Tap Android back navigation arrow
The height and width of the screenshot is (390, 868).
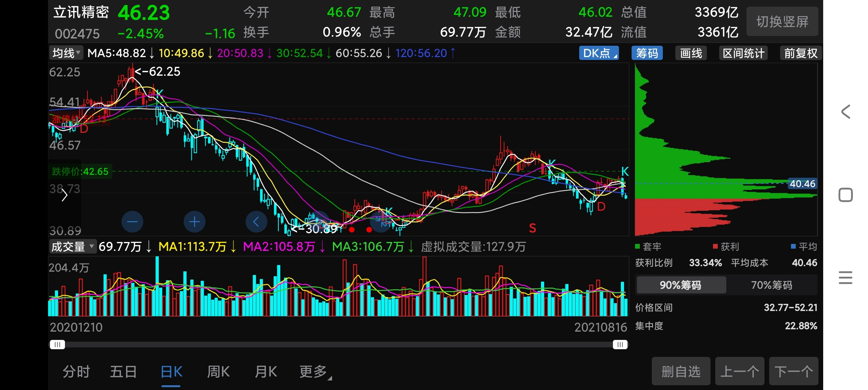[845, 112]
